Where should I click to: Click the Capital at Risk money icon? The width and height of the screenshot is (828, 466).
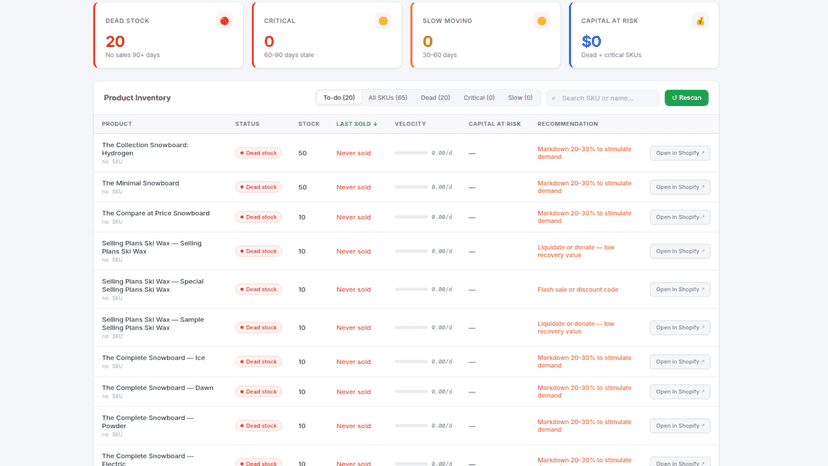700,21
